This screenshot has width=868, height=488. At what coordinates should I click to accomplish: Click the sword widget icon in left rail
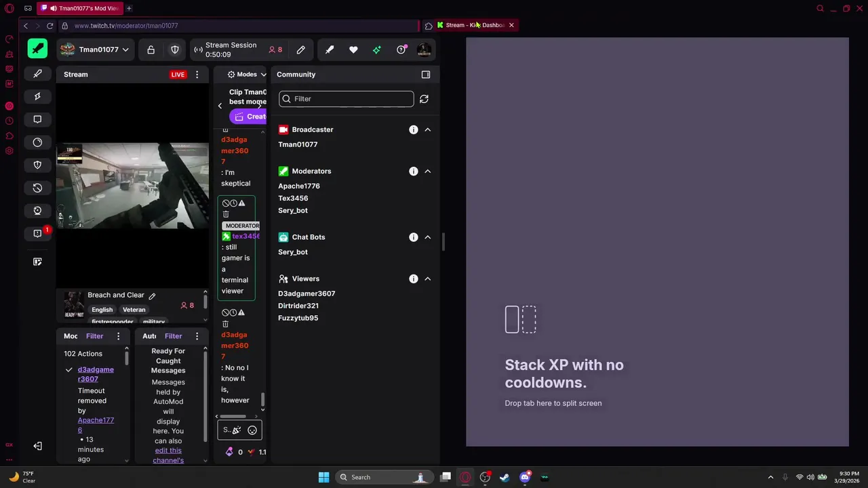point(37,73)
